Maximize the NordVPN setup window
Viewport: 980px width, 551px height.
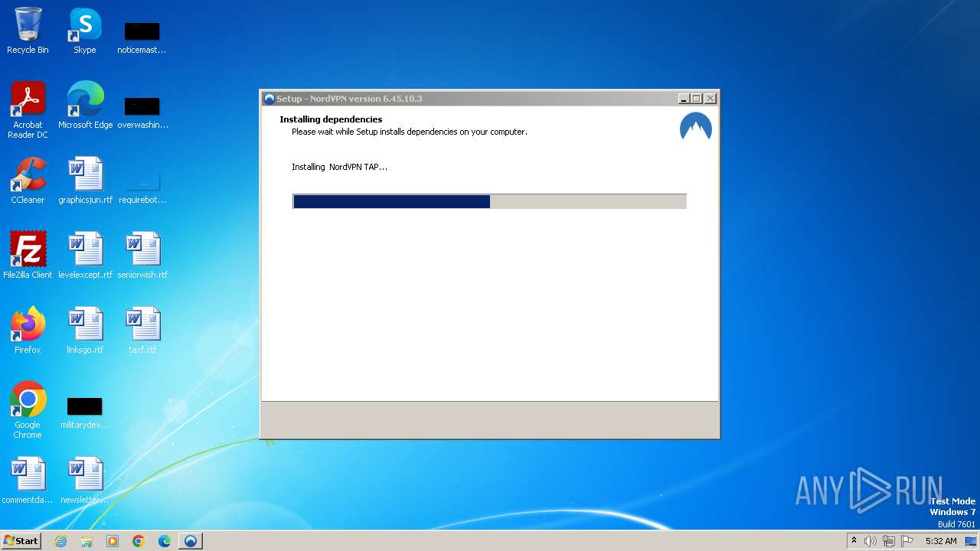696,99
